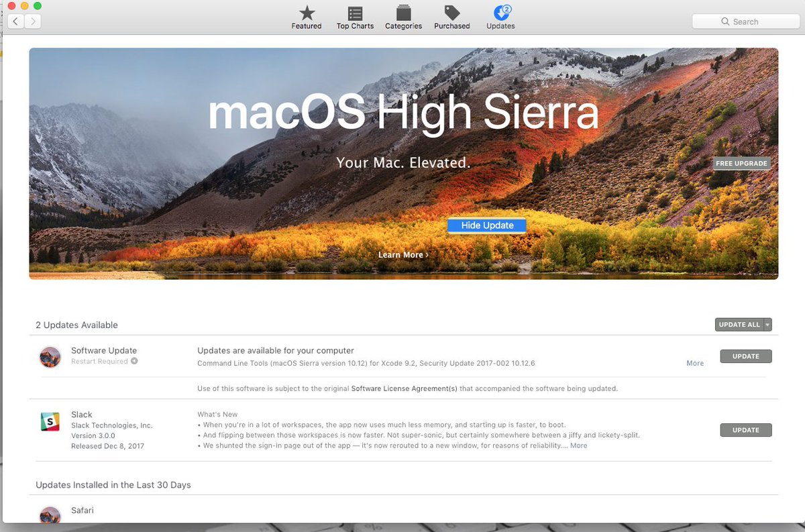
Task: Click 'Your Mac. Elevated.' tagline
Action: (403, 162)
